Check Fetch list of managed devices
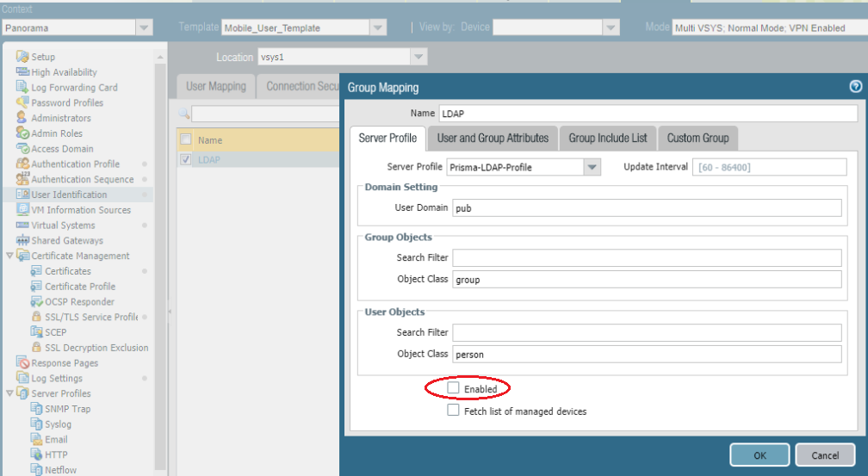Screen dimensions: 868x476 coord(453,411)
